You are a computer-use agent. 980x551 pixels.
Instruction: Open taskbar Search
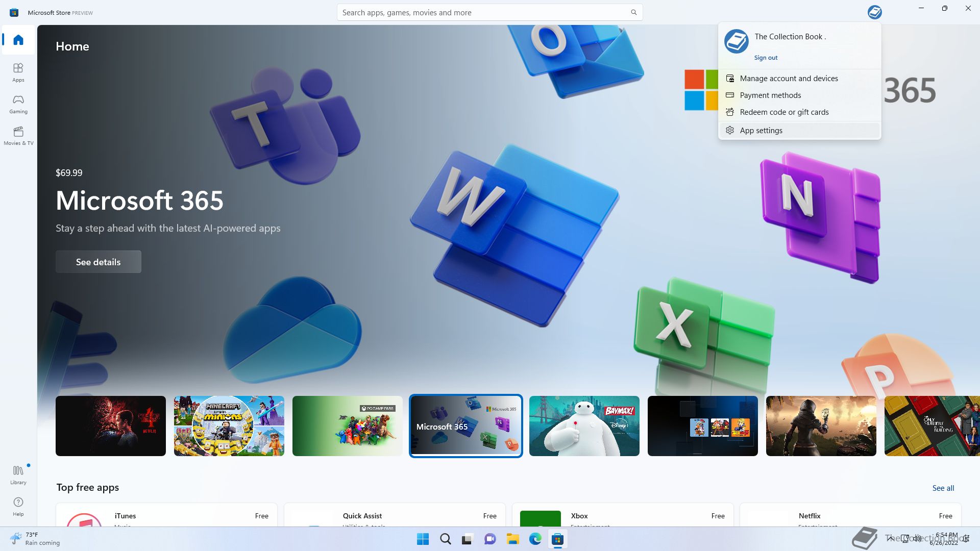pyautogui.click(x=445, y=539)
